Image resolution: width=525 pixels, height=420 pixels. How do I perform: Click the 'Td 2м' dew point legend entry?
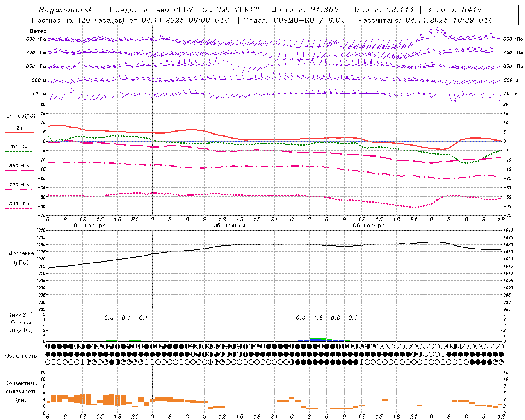[x=19, y=147]
